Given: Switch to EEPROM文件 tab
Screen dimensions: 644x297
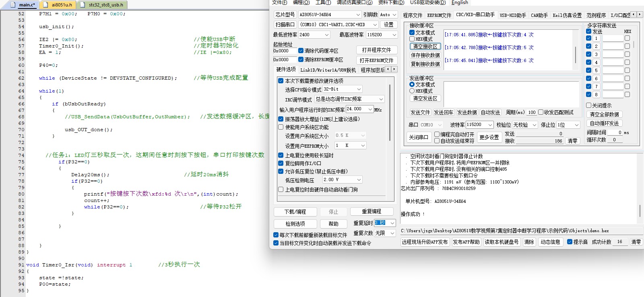Looking at the screenshot, I should [x=439, y=15].
